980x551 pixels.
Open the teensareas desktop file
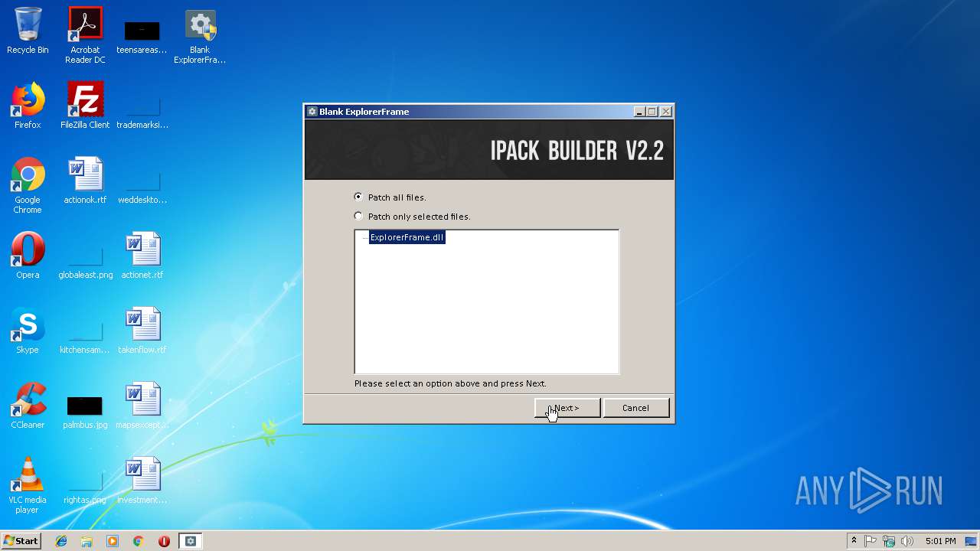click(x=142, y=37)
